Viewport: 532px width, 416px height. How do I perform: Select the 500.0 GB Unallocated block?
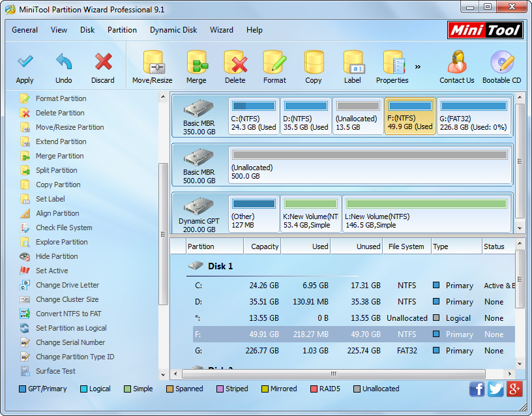[370, 165]
